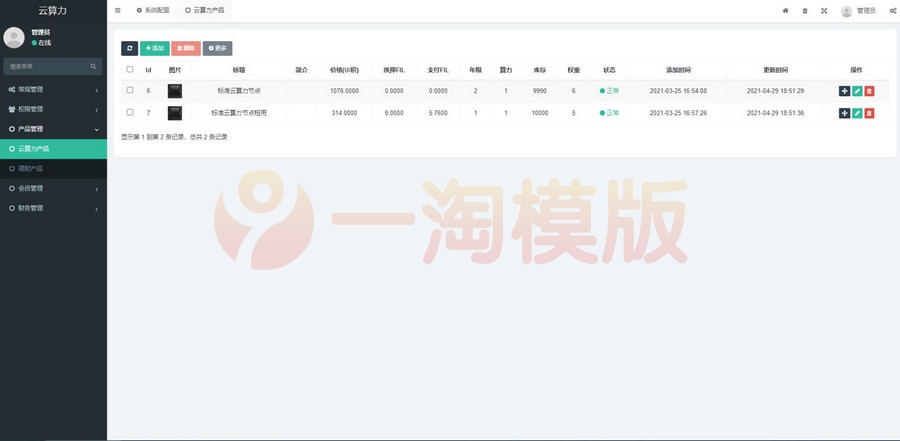Edit row Id 6 with the pencil icon

tap(857, 91)
